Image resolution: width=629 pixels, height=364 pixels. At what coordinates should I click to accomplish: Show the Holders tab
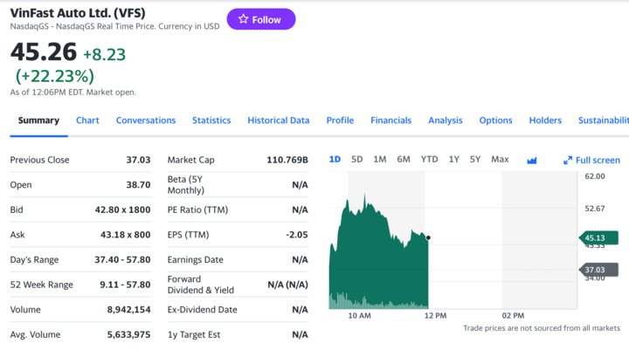click(545, 120)
